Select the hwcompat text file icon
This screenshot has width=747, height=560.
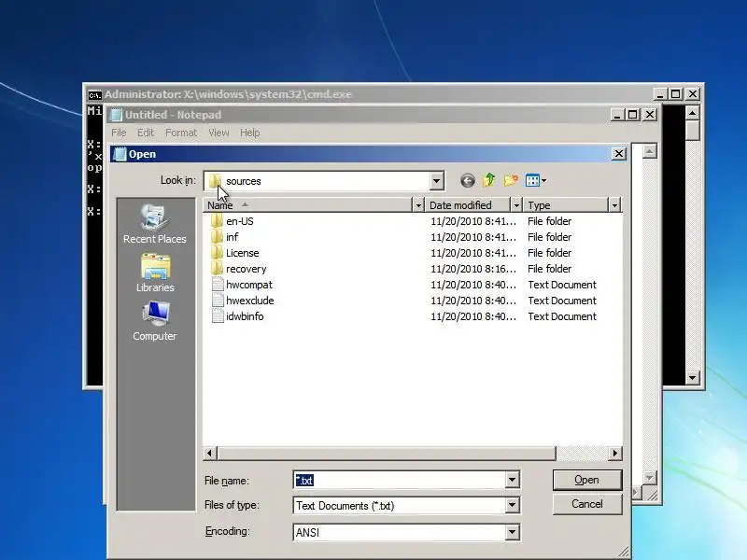click(x=218, y=285)
